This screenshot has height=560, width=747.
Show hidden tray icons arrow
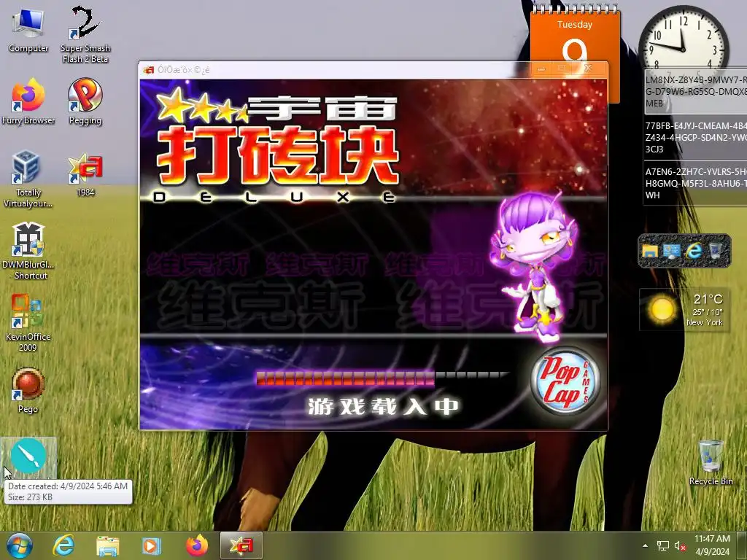(645, 545)
